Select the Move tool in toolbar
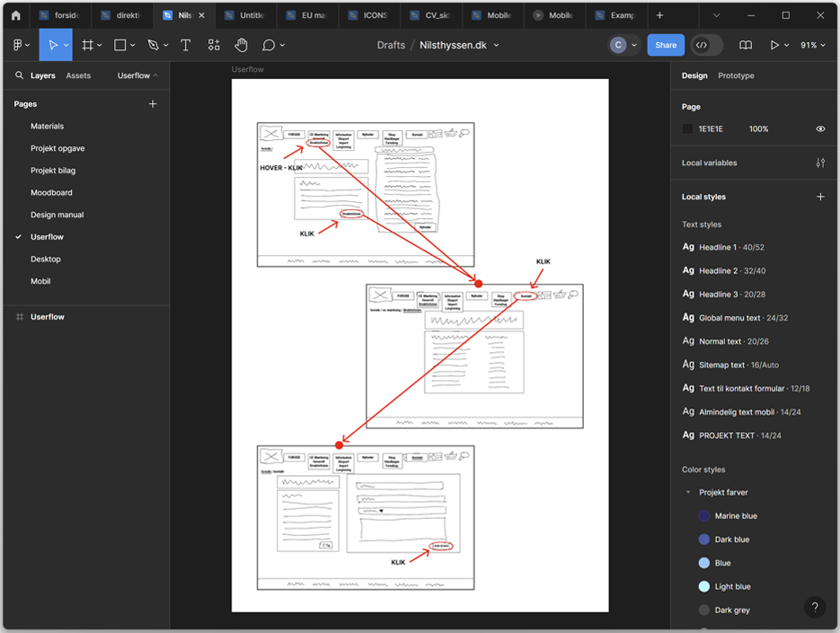This screenshot has height=633, width=840. tap(52, 45)
